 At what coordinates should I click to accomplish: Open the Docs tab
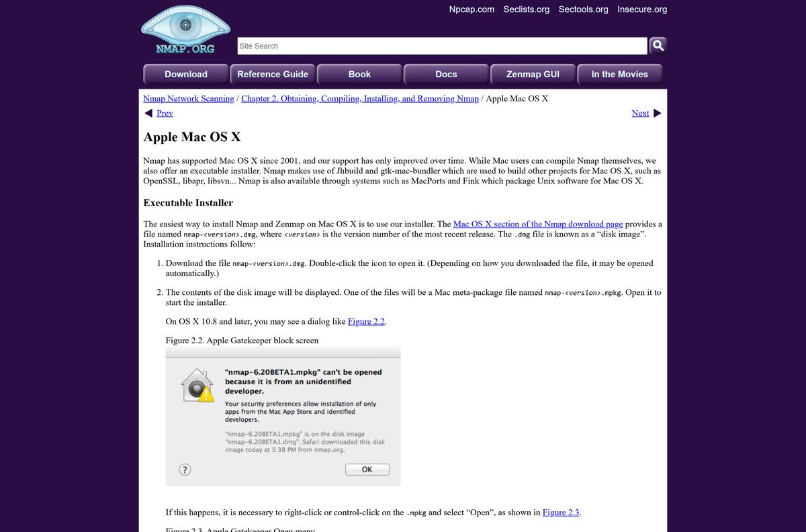click(x=446, y=74)
